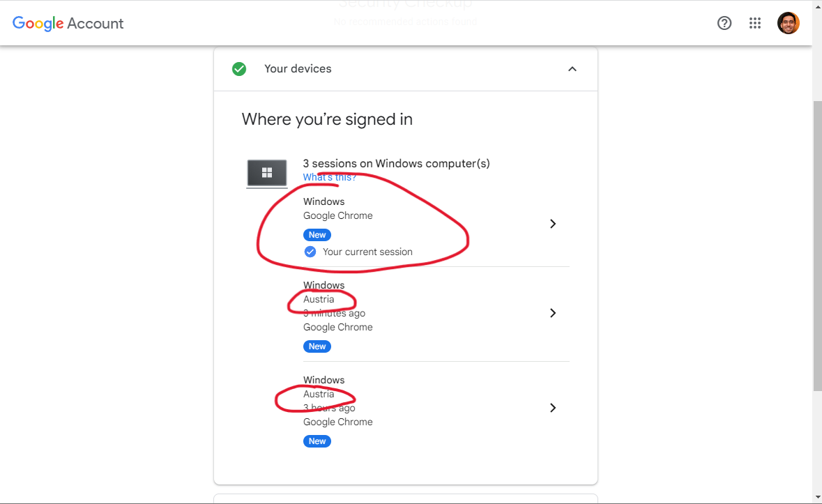This screenshot has height=504, width=822.
Task: Click the Google Account logo
Action: 68,23
